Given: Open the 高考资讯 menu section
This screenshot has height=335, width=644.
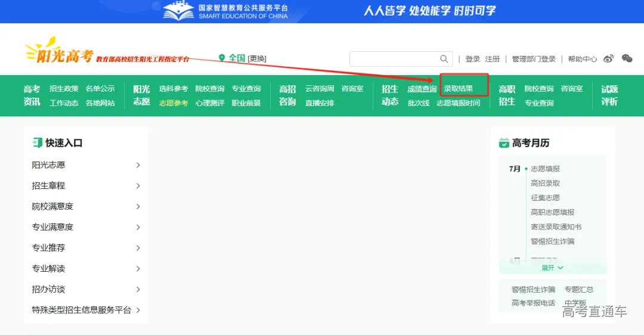Looking at the screenshot, I should pos(32,95).
